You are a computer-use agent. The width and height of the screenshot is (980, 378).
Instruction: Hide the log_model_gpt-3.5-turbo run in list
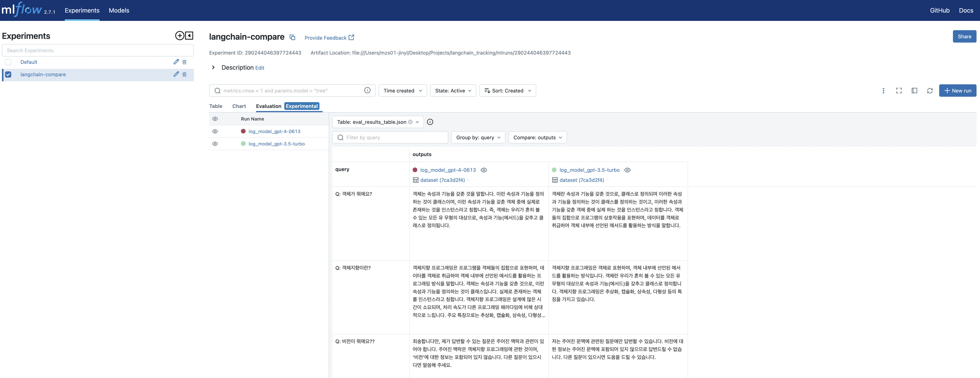[x=215, y=144]
